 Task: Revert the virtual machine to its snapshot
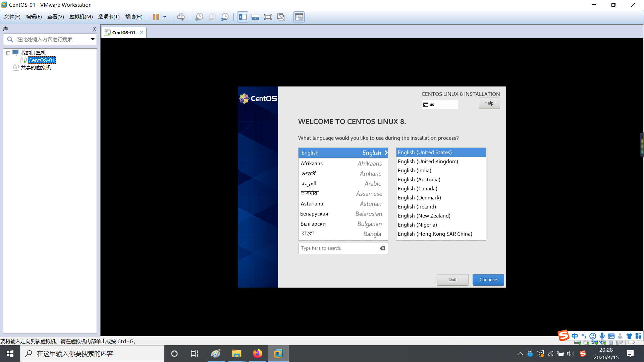pyautogui.click(x=212, y=17)
